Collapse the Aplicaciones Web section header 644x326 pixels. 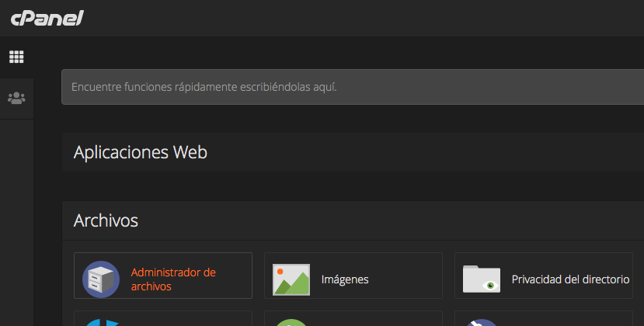(353, 152)
